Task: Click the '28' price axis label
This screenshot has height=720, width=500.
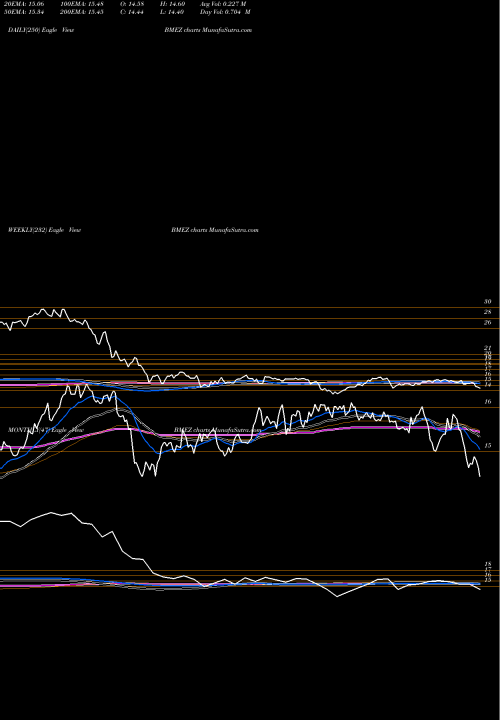Action: (488, 312)
